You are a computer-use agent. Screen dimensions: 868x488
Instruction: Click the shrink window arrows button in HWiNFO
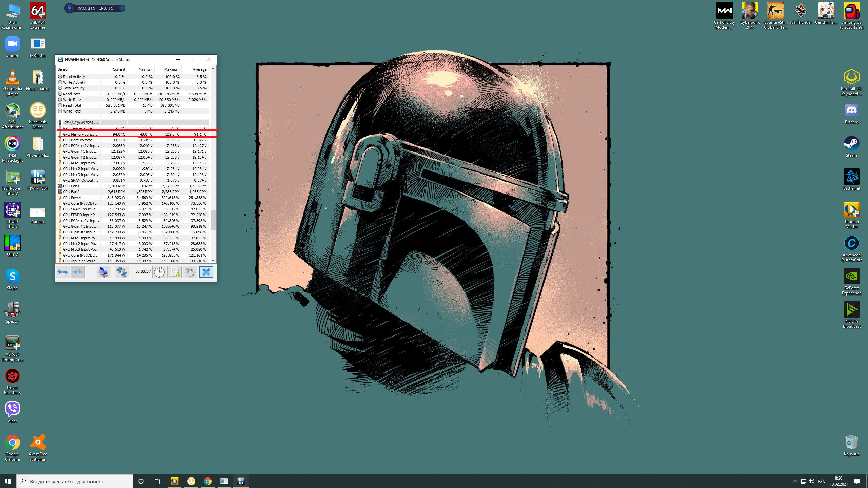pyautogui.click(x=78, y=272)
